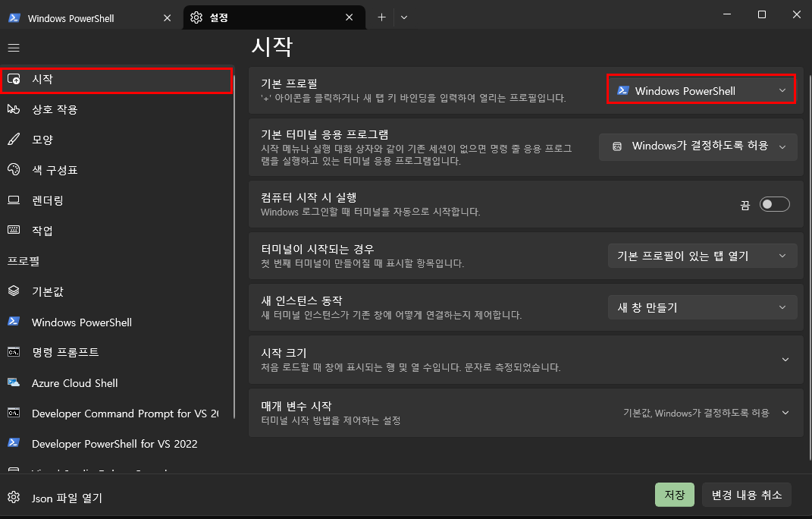The width and height of the screenshot is (812, 519).
Task: Select 렌더링 in the sidebar
Action: pyautogui.click(x=117, y=200)
